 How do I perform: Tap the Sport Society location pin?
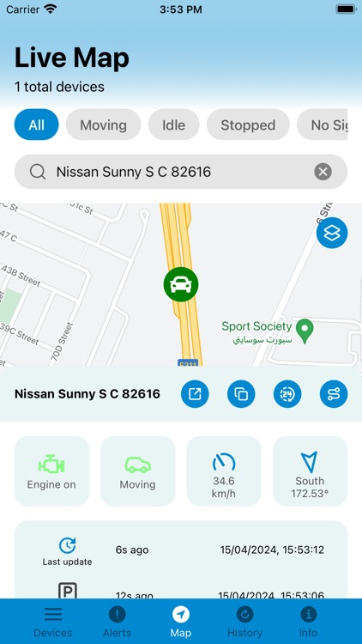305,331
